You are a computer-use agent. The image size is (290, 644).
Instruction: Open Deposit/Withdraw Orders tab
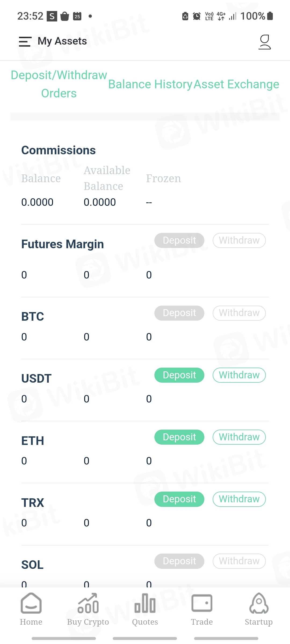59,84
